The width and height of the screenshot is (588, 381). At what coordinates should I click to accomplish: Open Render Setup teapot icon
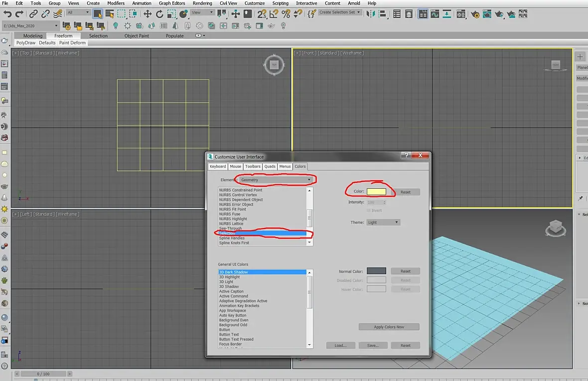coord(475,14)
